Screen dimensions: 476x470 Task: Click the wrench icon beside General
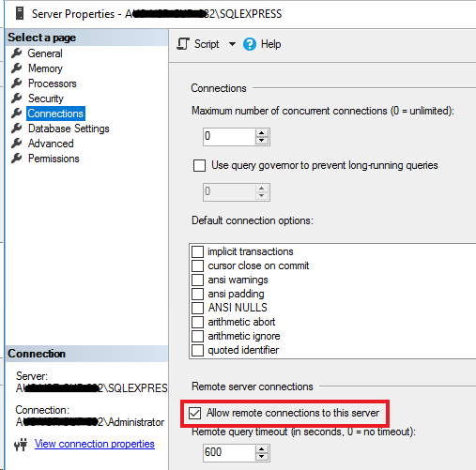coord(17,53)
